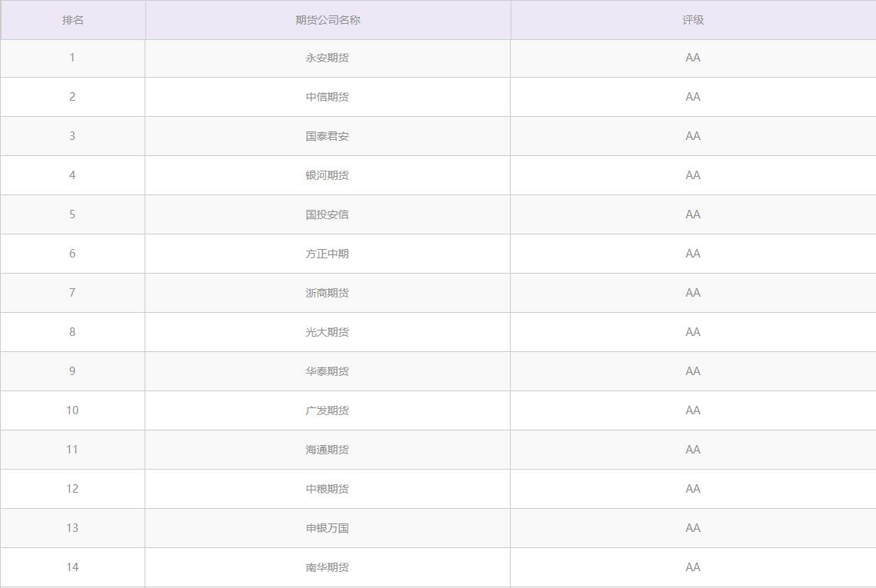The width and height of the screenshot is (876, 588).
Task: Select the 浙商期货 company name
Action: click(328, 293)
